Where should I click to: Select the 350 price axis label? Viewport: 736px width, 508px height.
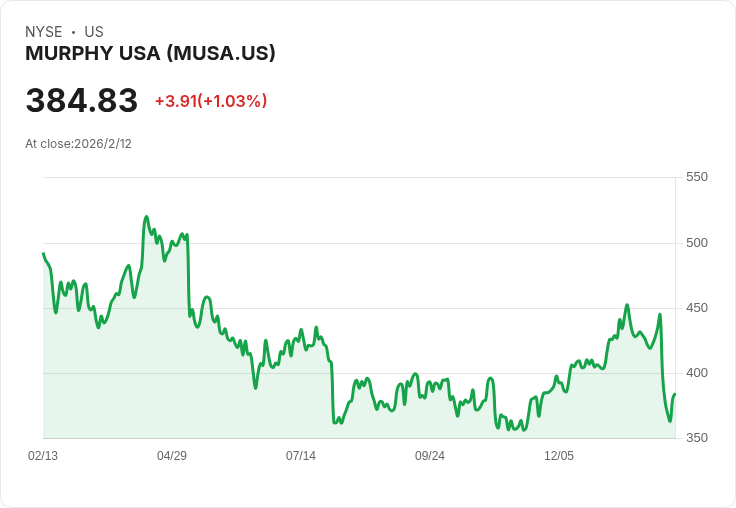(697, 438)
